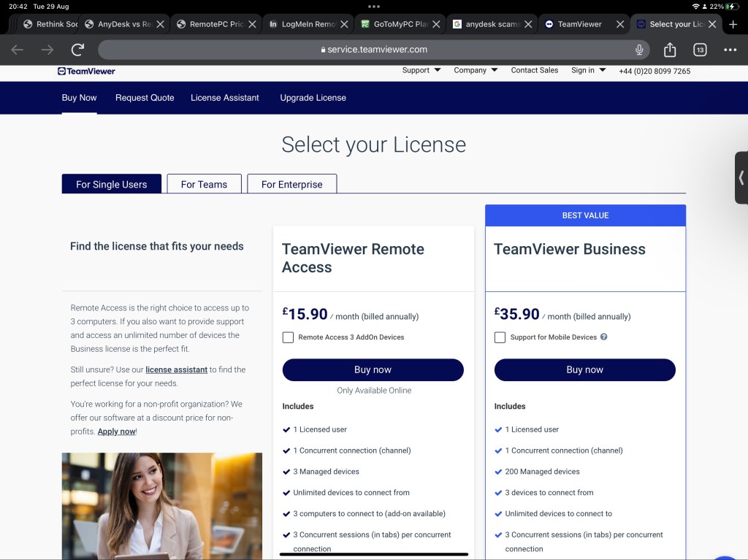Enable Support for Mobile Devices checkbox
This screenshot has width=748, height=560.
[x=500, y=337]
